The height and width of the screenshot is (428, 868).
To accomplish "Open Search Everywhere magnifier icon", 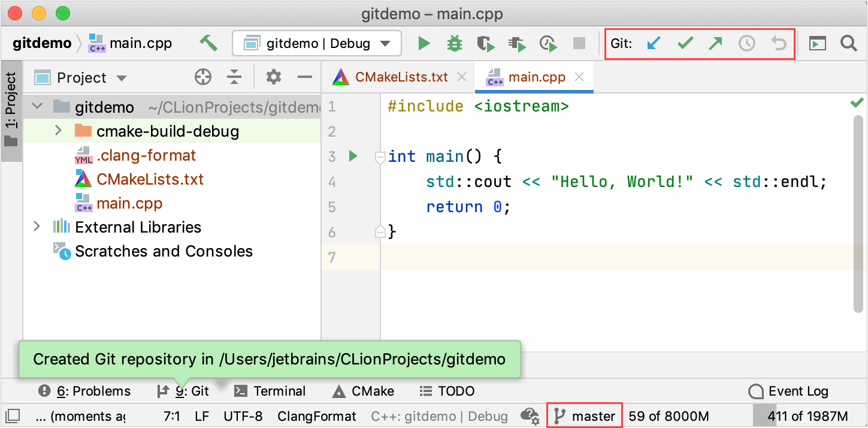I will [x=849, y=43].
